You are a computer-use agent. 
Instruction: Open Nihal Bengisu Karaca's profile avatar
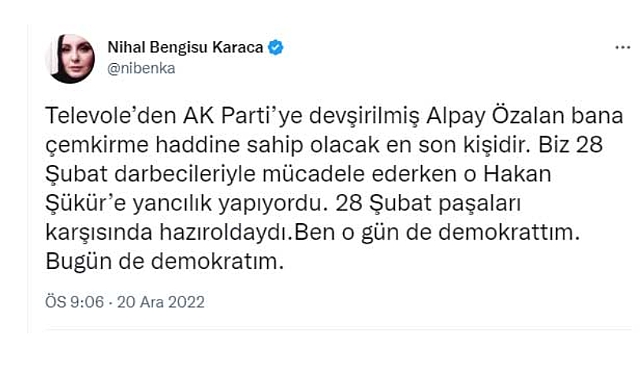tap(70, 58)
